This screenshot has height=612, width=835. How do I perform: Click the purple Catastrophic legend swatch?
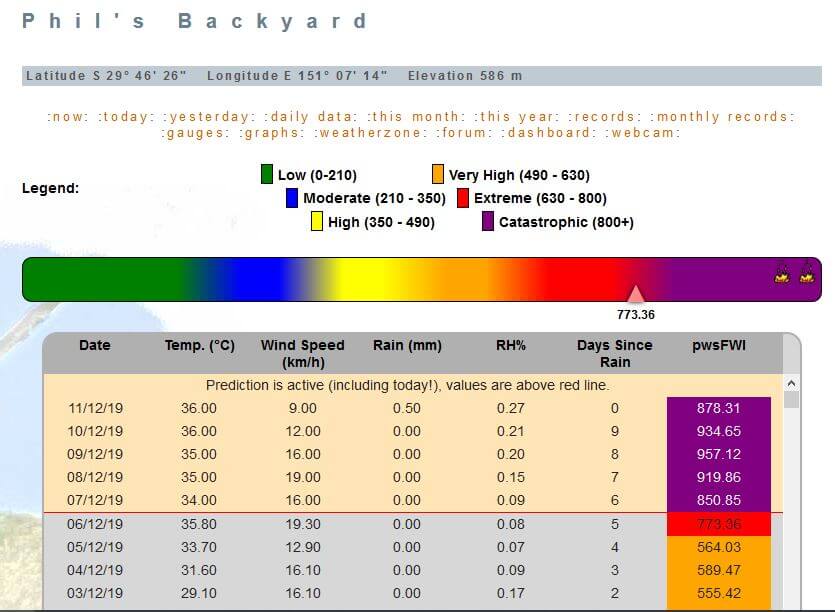(488, 221)
